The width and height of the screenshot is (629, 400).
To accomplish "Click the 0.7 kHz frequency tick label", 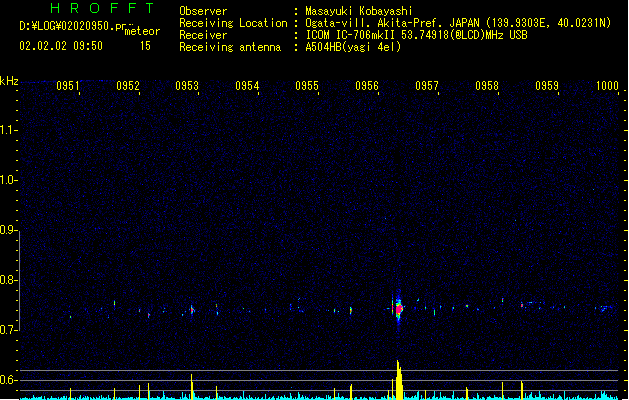I will pos(8,330).
